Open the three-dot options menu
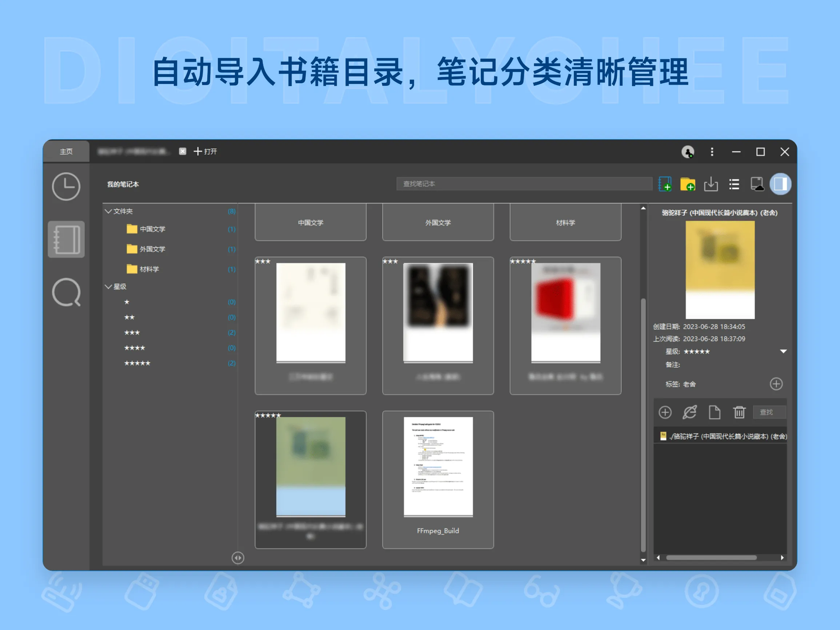The height and width of the screenshot is (630, 840). tap(712, 152)
